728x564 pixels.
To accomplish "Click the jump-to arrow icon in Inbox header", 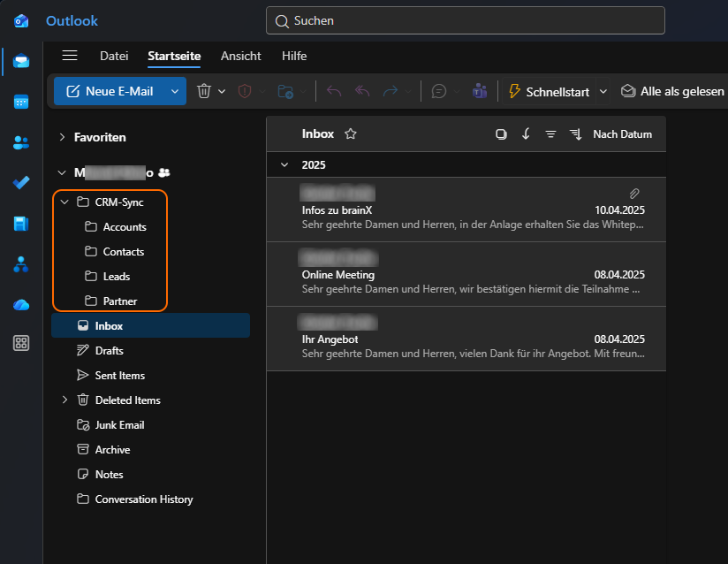I will [526, 134].
